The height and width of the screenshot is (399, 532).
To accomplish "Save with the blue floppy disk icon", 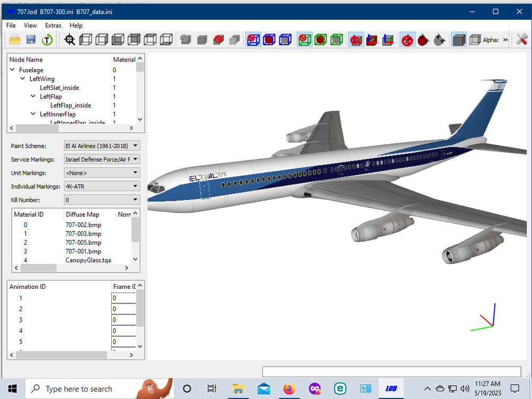I will 31,40.
